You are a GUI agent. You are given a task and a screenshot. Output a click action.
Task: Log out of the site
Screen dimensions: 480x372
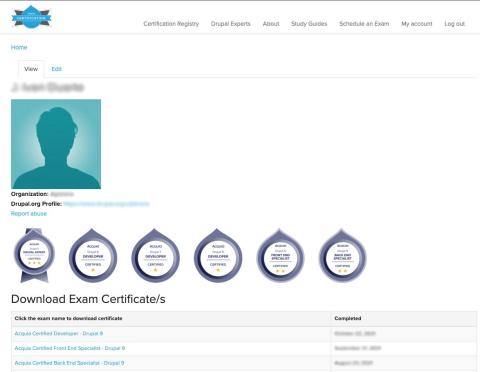click(x=454, y=24)
